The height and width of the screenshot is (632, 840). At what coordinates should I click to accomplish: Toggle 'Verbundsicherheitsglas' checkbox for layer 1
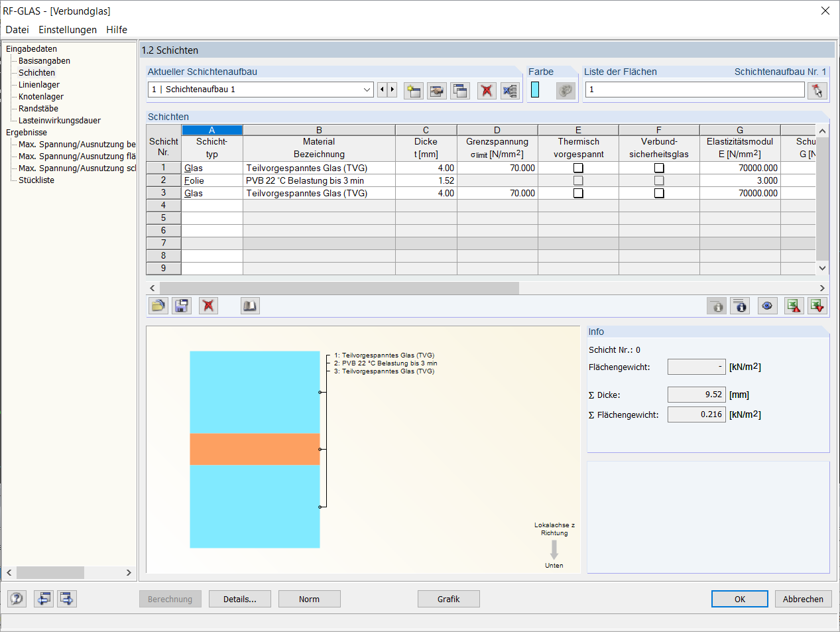pos(659,168)
